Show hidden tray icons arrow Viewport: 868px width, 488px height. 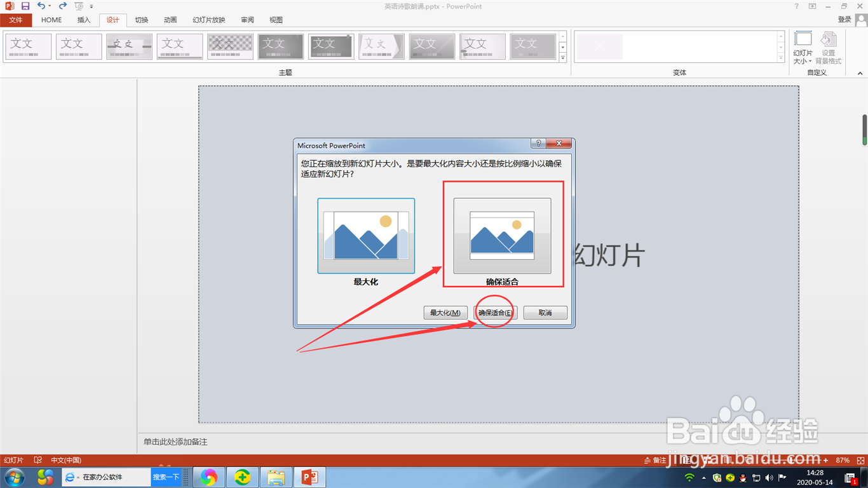coord(703,477)
